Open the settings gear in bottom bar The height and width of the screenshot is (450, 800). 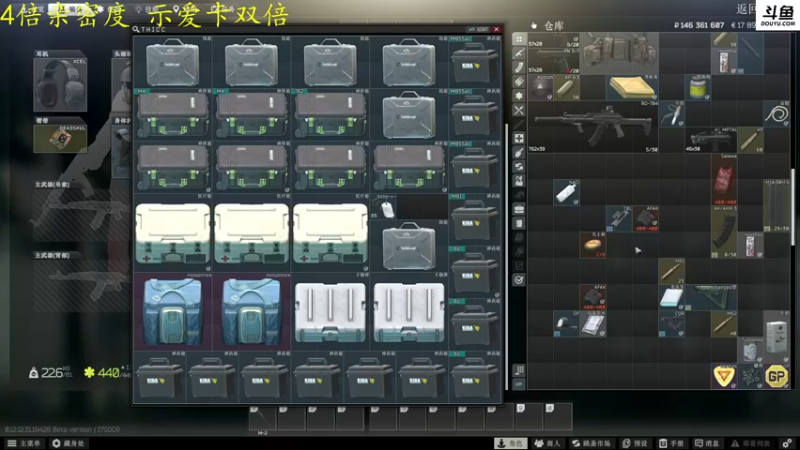click(787, 443)
